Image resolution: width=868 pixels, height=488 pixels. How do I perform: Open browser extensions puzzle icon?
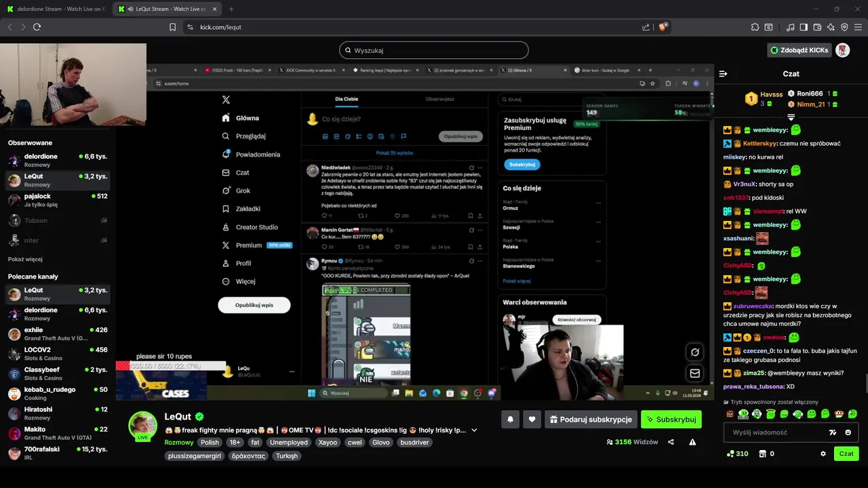pos(755,27)
